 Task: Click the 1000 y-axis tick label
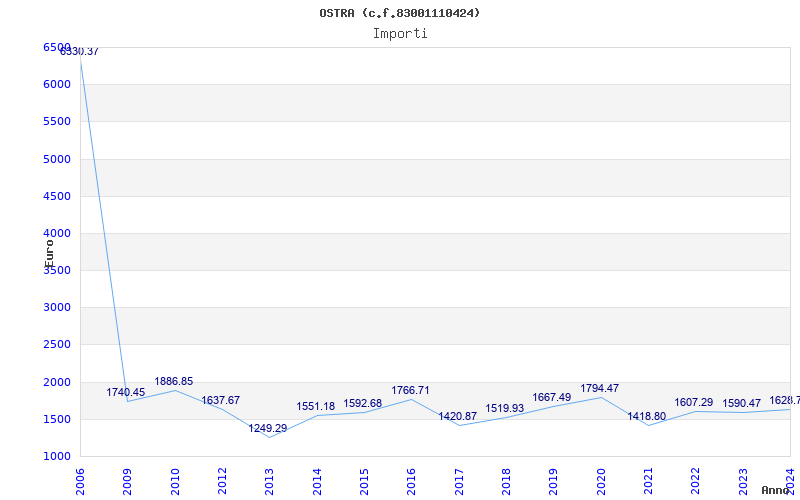click(57, 456)
